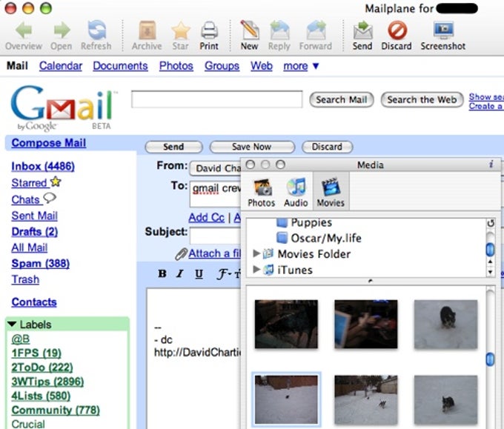This screenshot has height=429, width=504.
Task: Expand the Movies Folder tree item
Action: [256, 253]
